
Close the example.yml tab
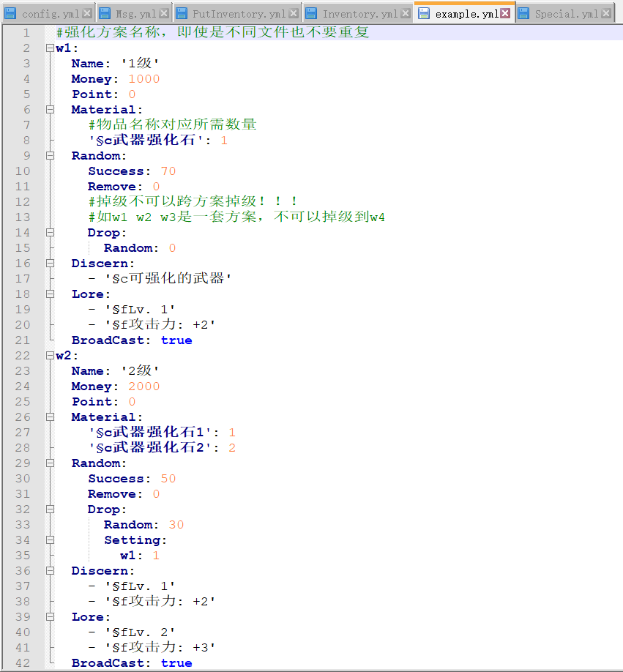[506, 13]
